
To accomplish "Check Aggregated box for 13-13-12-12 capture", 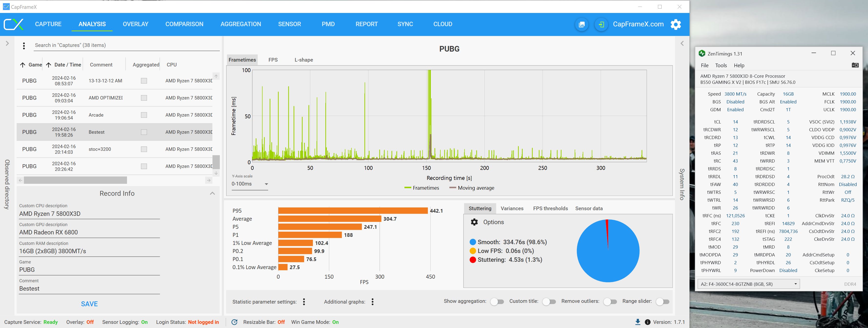I will click(144, 81).
